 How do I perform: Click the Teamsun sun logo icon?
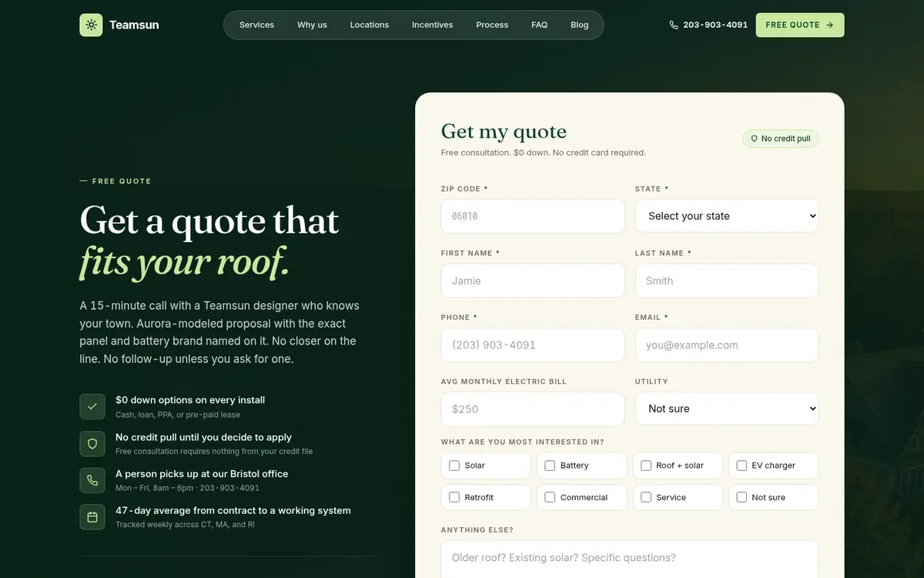91,25
